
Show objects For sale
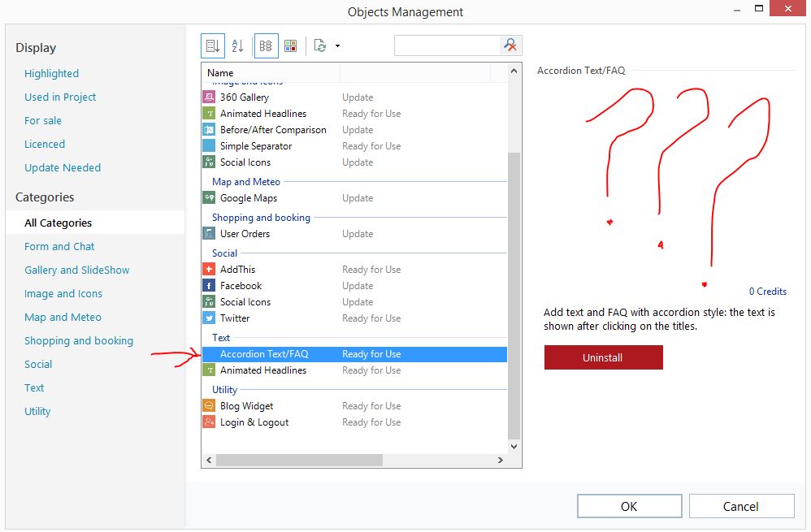[x=43, y=120]
